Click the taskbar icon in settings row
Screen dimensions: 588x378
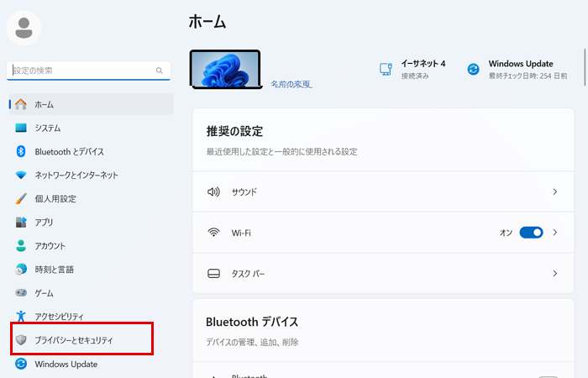[x=213, y=273]
